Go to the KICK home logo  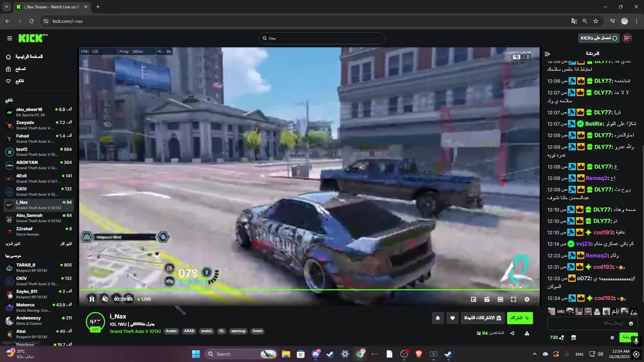click(x=33, y=38)
